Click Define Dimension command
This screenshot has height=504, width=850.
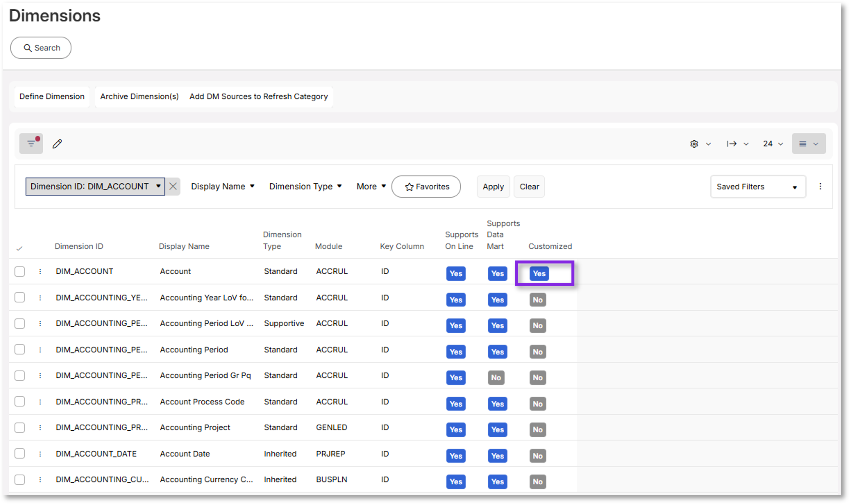(52, 97)
